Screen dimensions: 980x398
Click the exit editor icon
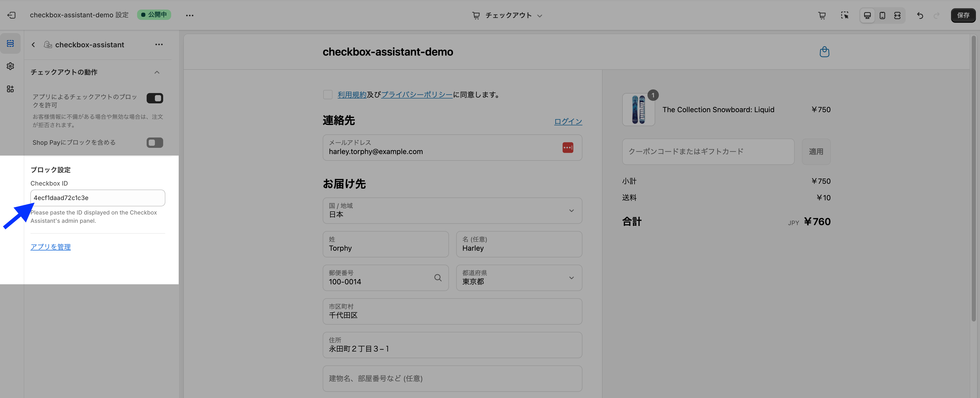pyautogui.click(x=11, y=15)
